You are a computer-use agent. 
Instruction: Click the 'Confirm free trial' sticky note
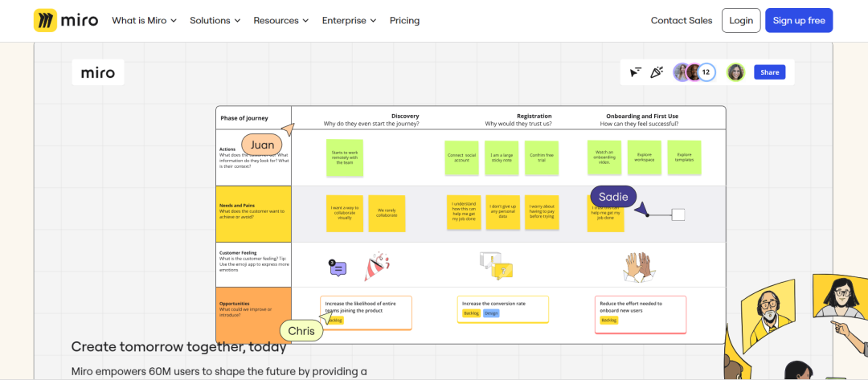point(542,157)
